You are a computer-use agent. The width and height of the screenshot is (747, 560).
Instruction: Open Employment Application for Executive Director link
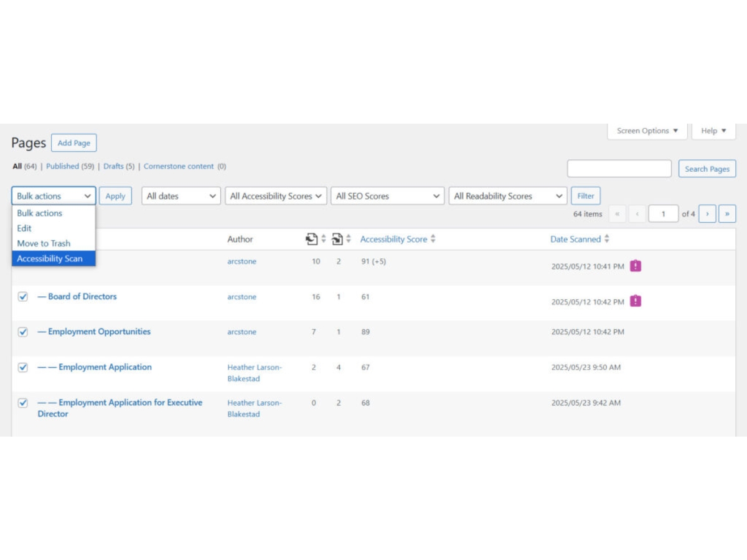[x=120, y=408]
